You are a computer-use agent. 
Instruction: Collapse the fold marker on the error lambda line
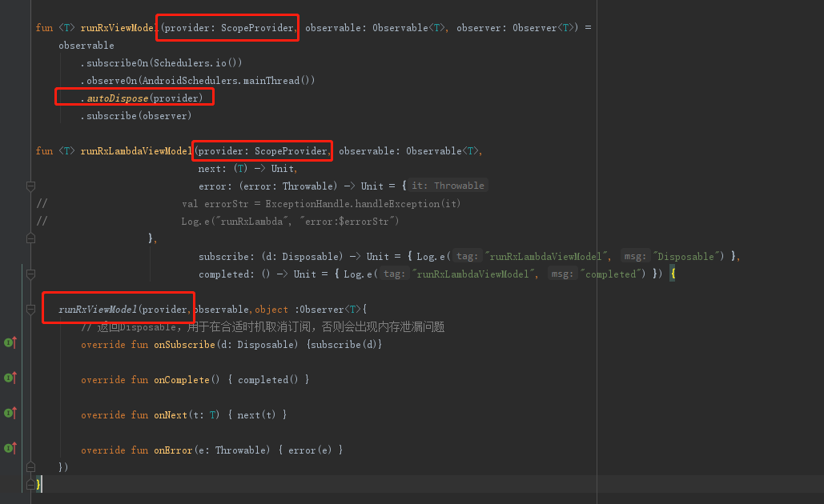30,186
